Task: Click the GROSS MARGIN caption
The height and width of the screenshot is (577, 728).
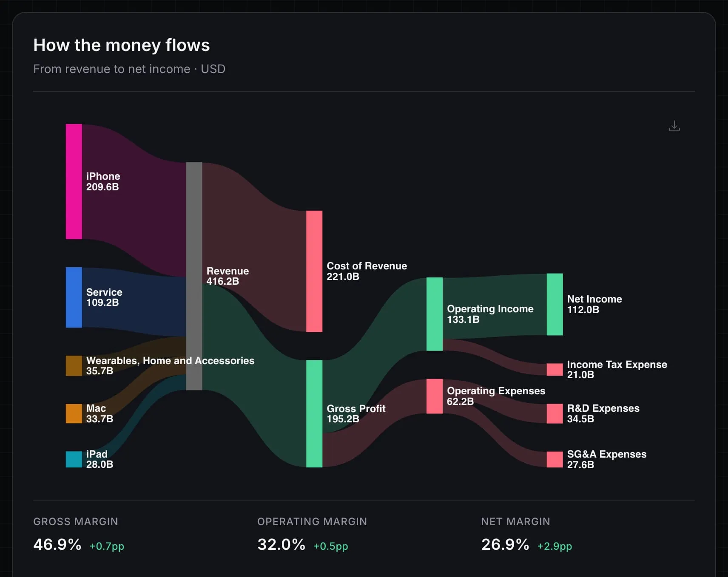Action: point(76,521)
